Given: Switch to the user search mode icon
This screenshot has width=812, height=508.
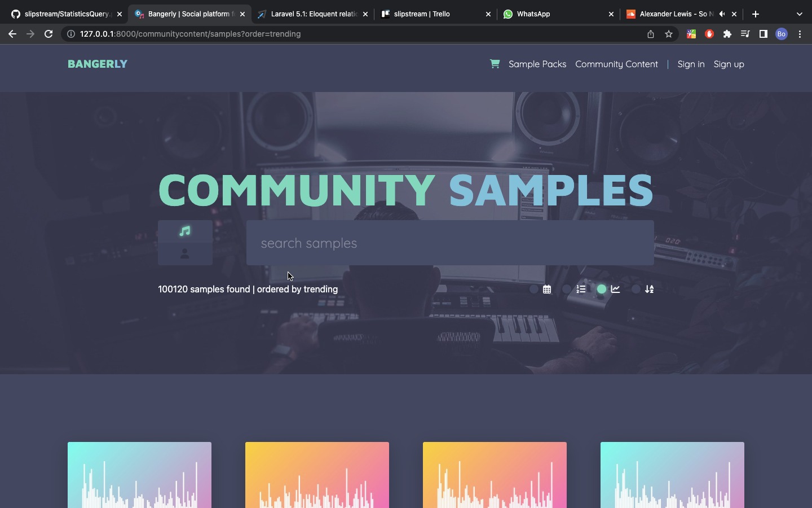Looking at the screenshot, I should 185,254.
